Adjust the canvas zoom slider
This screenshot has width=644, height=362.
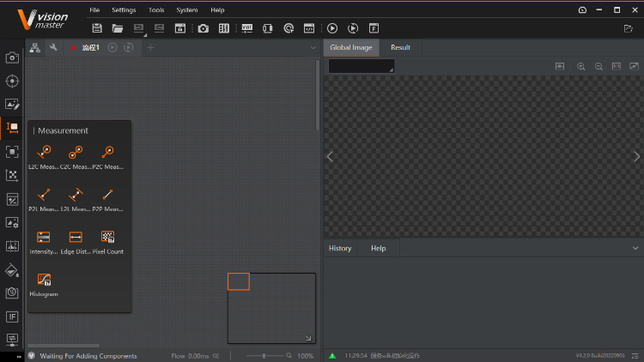[264, 355]
